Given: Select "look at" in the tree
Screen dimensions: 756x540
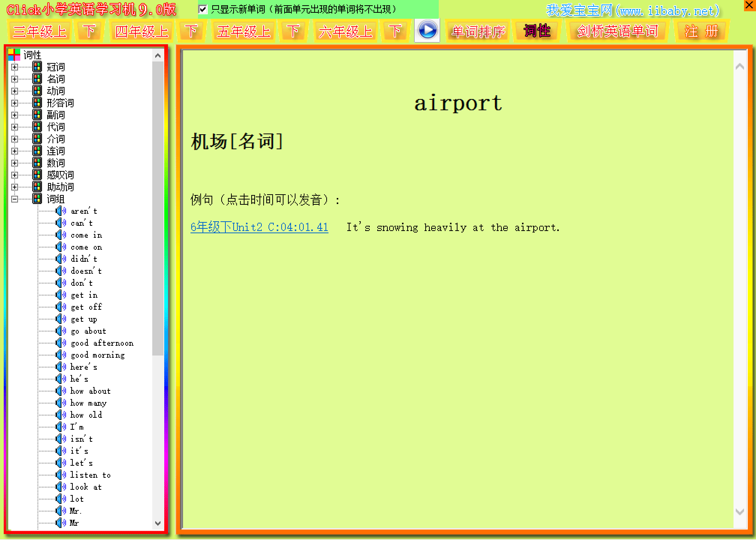Looking at the screenshot, I should point(86,487).
